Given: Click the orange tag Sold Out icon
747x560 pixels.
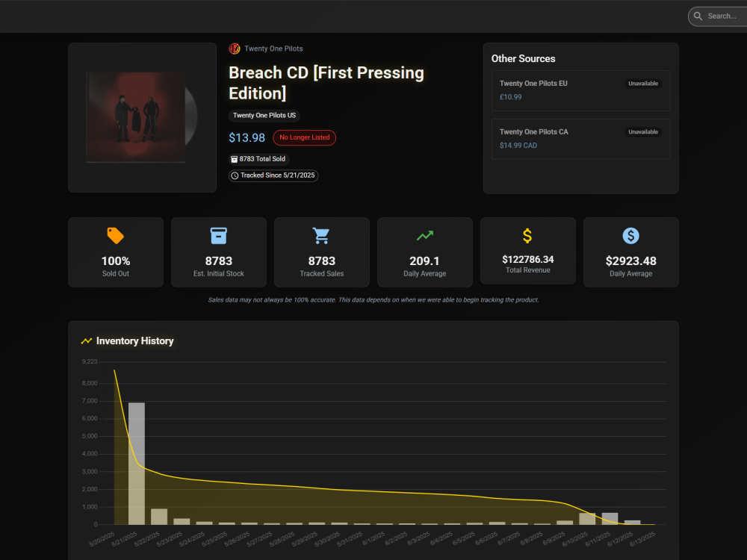Looking at the screenshot, I should [115, 236].
